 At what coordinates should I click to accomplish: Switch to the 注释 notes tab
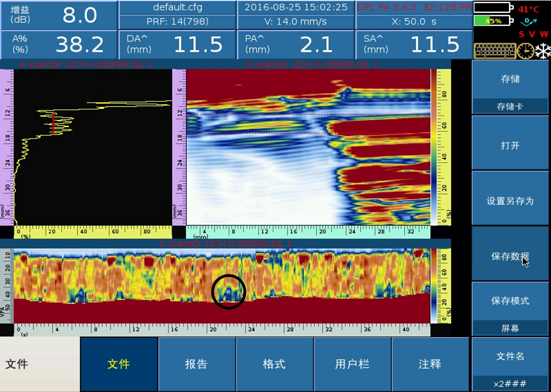pyautogui.click(x=430, y=364)
